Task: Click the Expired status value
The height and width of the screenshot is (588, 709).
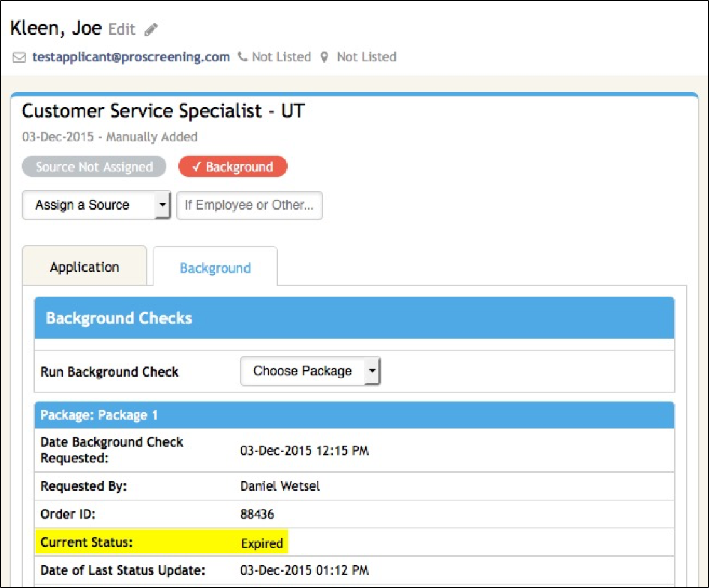Action: pyautogui.click(x=262, y=543)
